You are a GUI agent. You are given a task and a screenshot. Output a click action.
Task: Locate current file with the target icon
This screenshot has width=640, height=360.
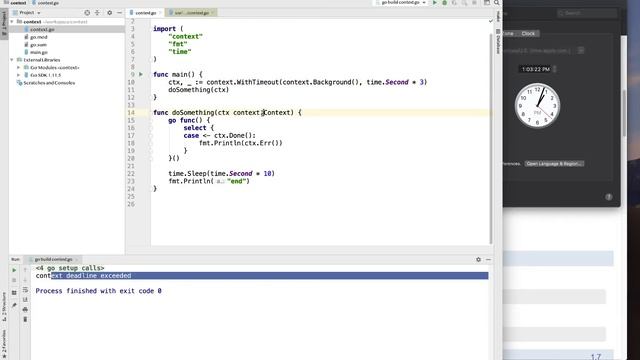click(87, 13)
